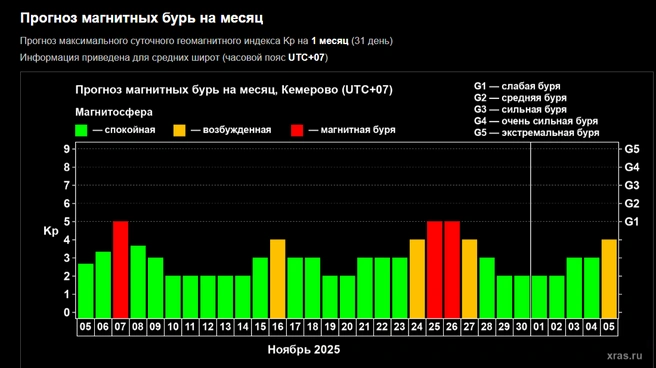The width and height of the screenshot is (656, 368).
Task: Click the red 'магнитная буря' legend swatch
Action: coord(297,130)
